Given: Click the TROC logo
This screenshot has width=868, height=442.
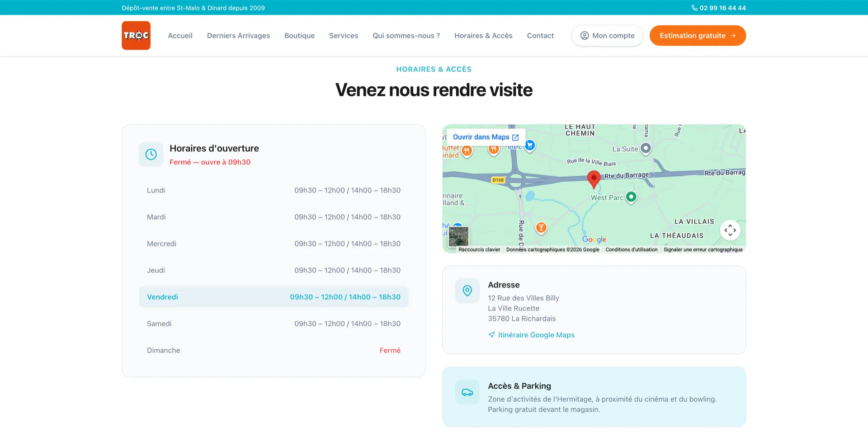Looking at the screenshot, I should click(x=136, y=35).
